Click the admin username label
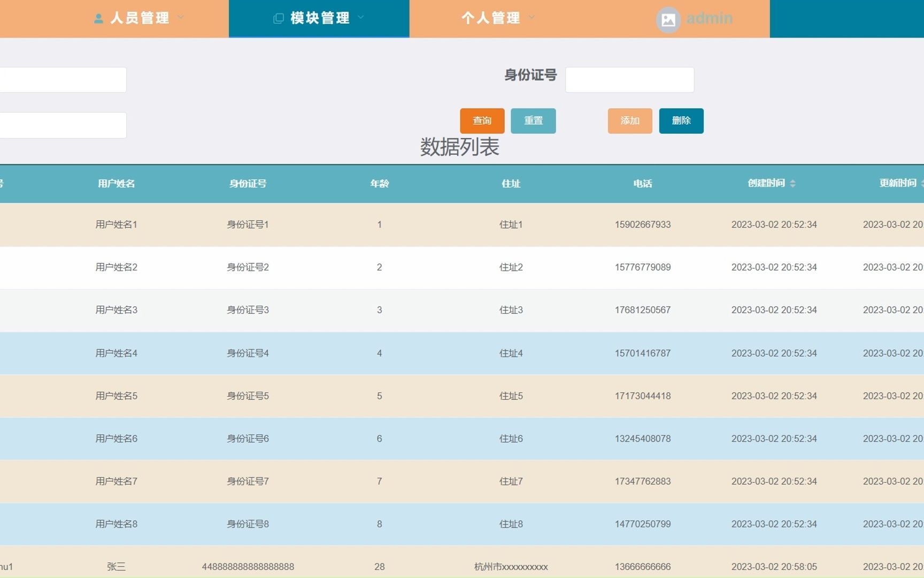 (709, 18)
